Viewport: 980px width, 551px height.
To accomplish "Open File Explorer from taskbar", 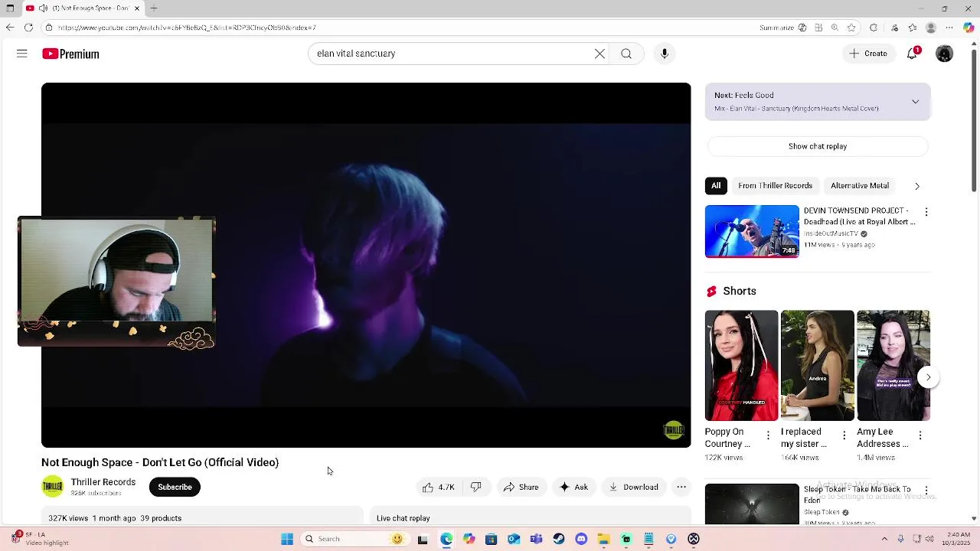I will pyautogui.click(x=603, y=539).
